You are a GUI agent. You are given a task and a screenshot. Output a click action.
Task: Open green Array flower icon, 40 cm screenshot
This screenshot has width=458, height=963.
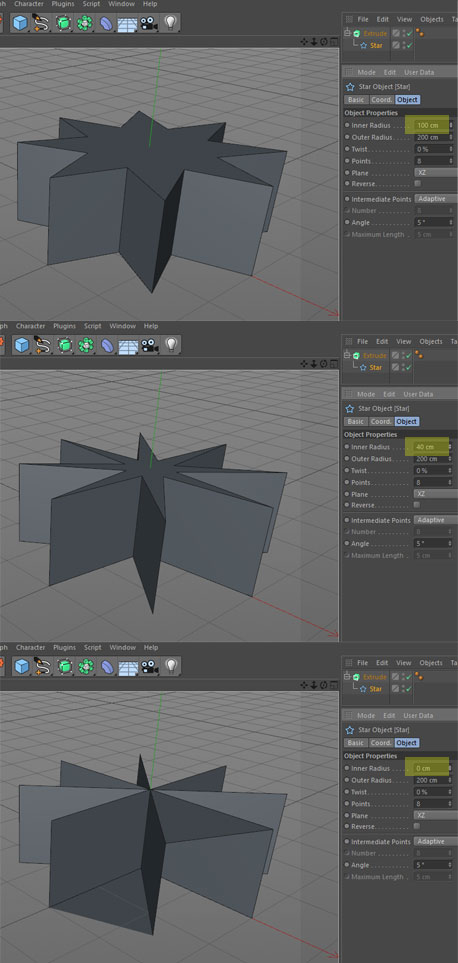tap(86, 345)
